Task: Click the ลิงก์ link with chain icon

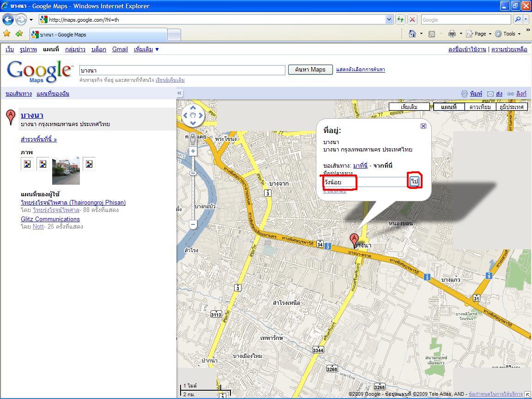Action: 517,94
